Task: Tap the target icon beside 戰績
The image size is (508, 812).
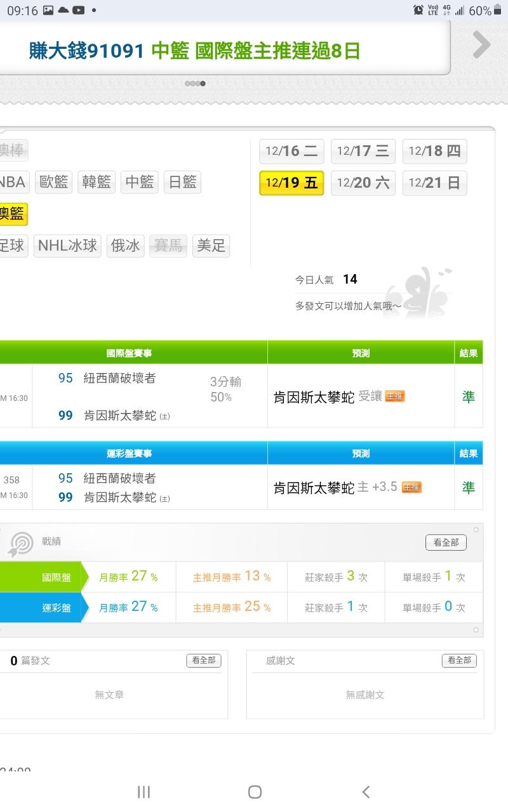Action: click(x=22, y=543)
